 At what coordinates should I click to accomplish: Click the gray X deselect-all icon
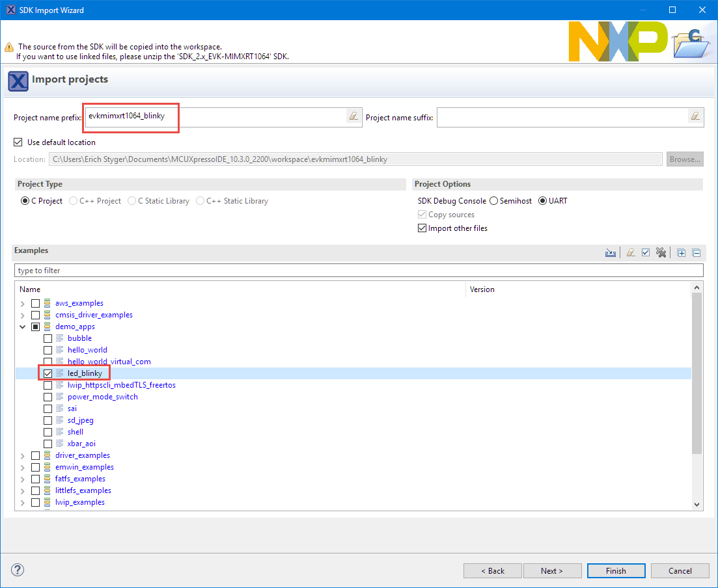661,253
